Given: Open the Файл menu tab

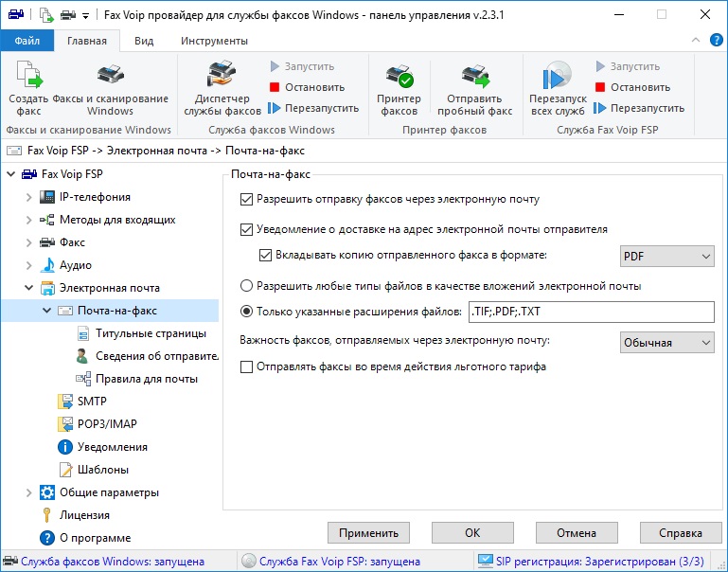Looking at the screenshot, I should click(x=27, y=41).
